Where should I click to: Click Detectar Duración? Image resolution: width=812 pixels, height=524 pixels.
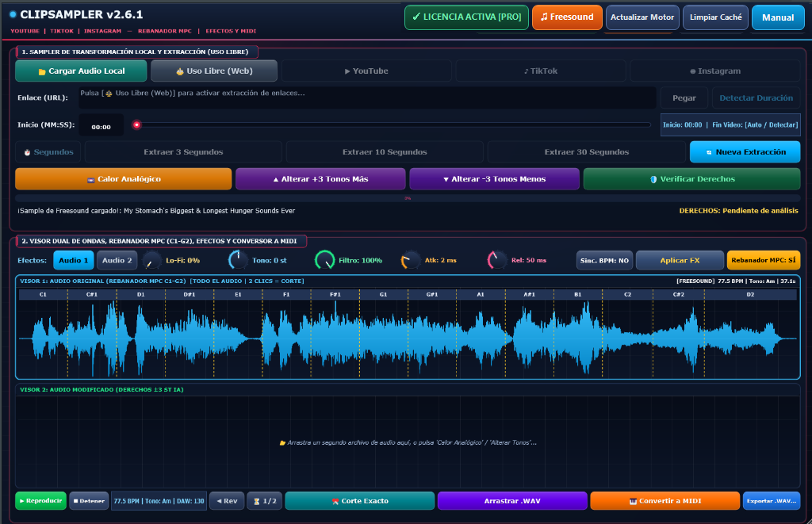(756, 98)
